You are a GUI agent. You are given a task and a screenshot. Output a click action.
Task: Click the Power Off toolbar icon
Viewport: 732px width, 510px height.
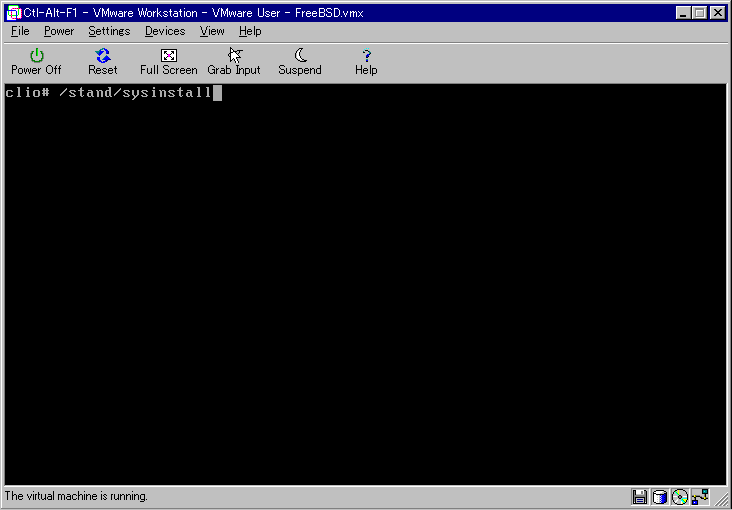tap(36, 62)
